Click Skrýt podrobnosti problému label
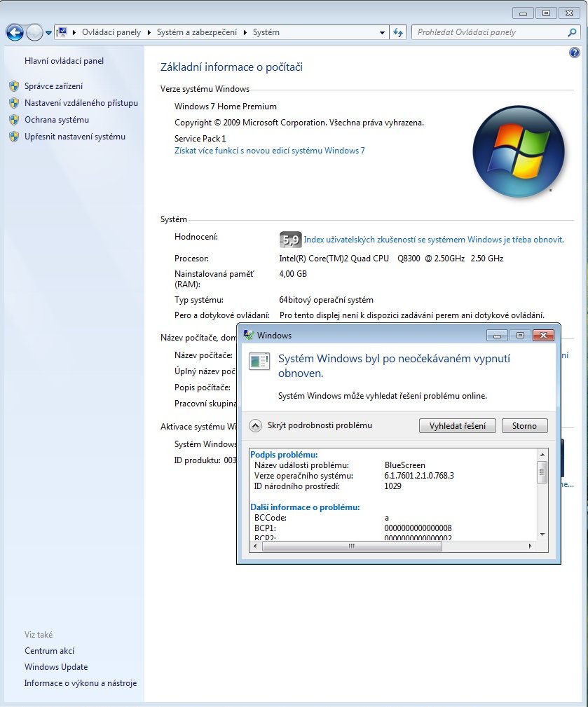588x707 pixels. point(320,425)
